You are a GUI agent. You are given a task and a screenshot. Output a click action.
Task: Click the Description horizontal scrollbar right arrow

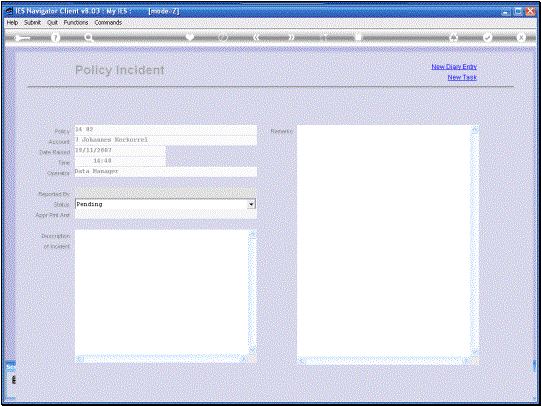[244, 359]
